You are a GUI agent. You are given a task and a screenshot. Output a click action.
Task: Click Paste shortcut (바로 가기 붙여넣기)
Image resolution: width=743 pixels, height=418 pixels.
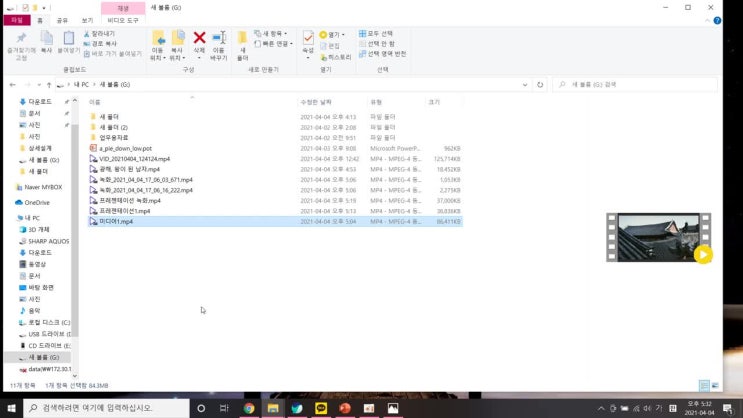pos(113,54)
